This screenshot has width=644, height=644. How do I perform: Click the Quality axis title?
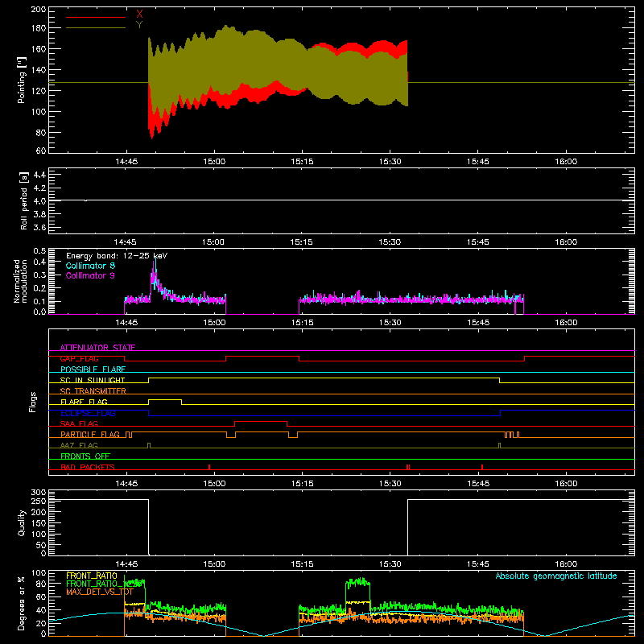coord(22,522)
